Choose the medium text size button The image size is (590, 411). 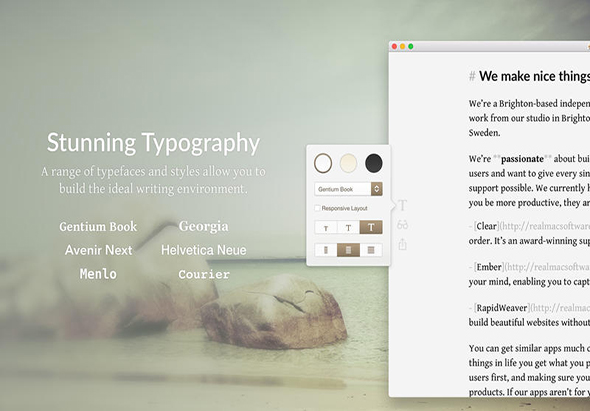tap(348, 228)
